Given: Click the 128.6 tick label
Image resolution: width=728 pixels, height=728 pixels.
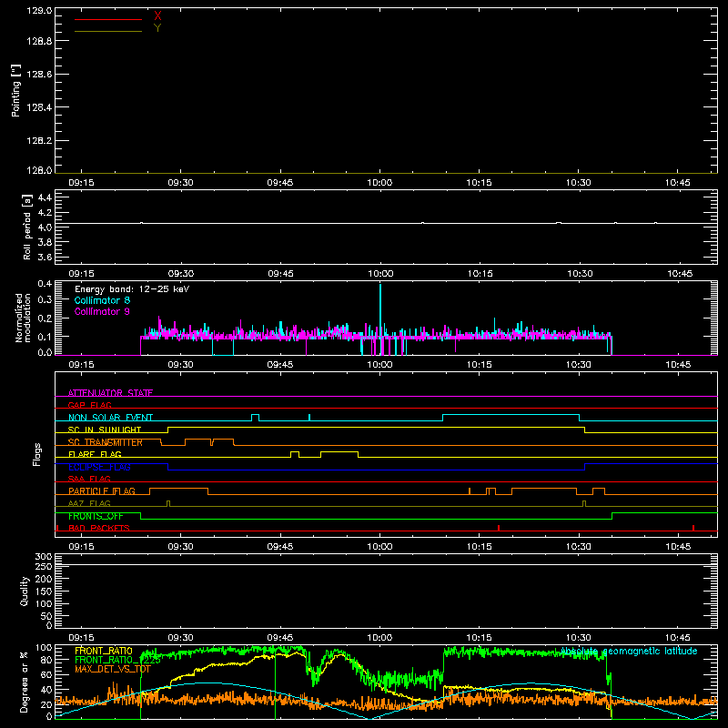Looking at the screenshot, I should pyautogui.click(x=39, y=75).
